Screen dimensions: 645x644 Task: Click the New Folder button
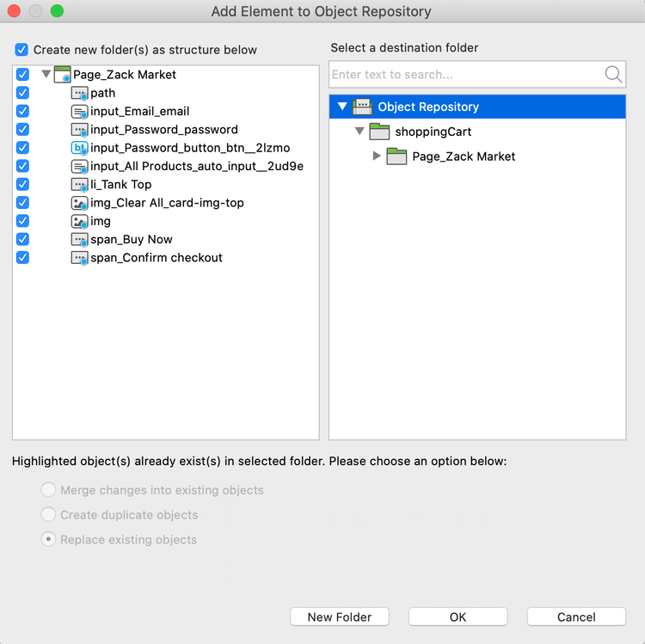(x=340, y=616)
